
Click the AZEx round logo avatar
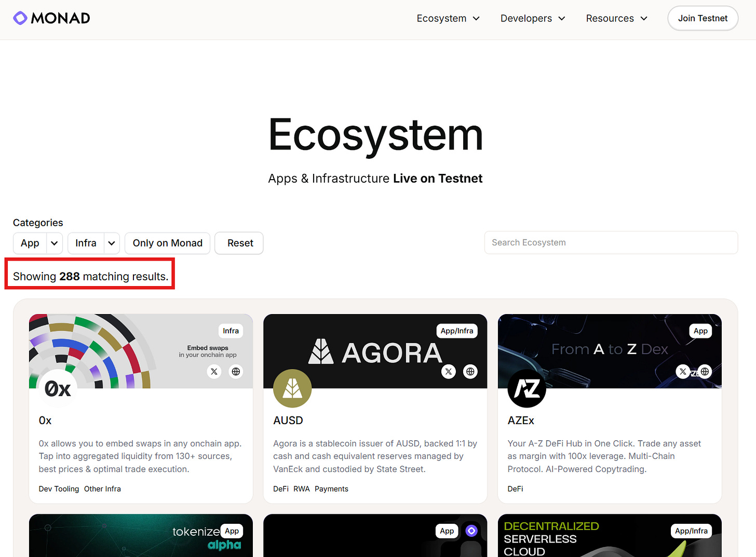pos(526,388)
